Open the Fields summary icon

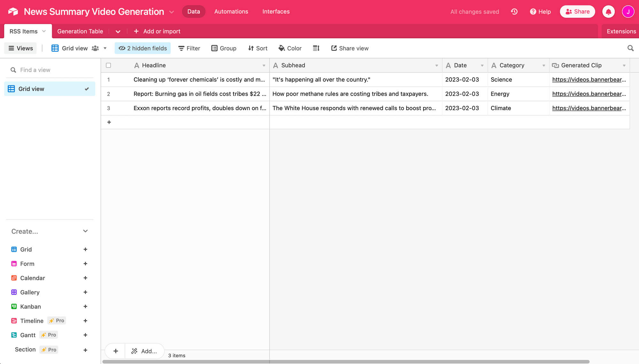(316, 49)
